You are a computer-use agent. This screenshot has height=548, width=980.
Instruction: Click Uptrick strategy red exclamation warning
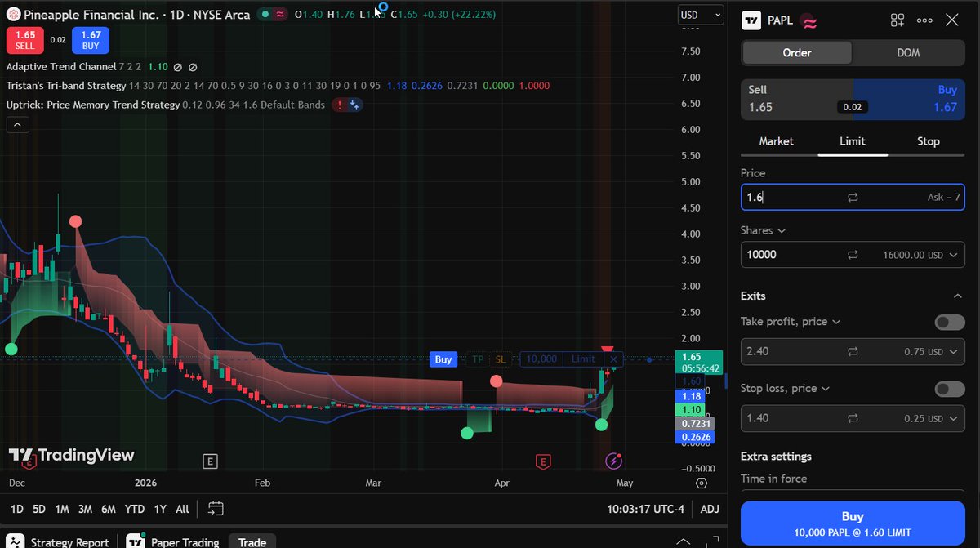(338, 105)
